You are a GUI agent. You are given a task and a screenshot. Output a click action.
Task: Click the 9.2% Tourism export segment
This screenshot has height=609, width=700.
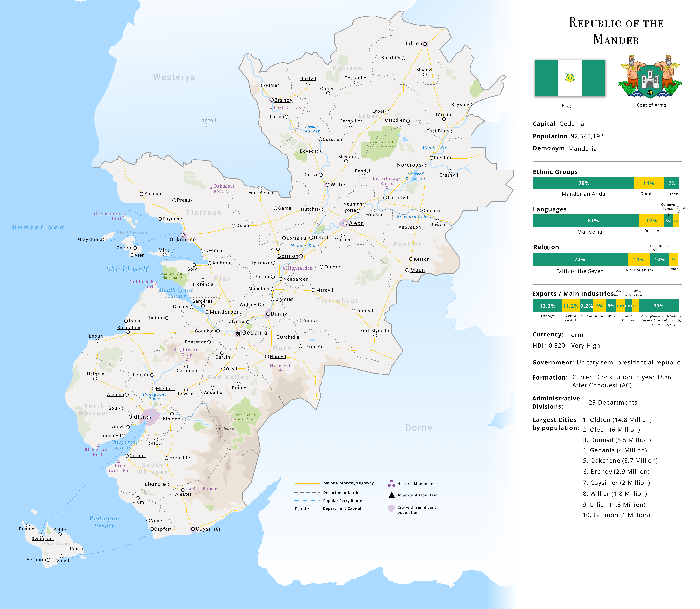(586, 306)
